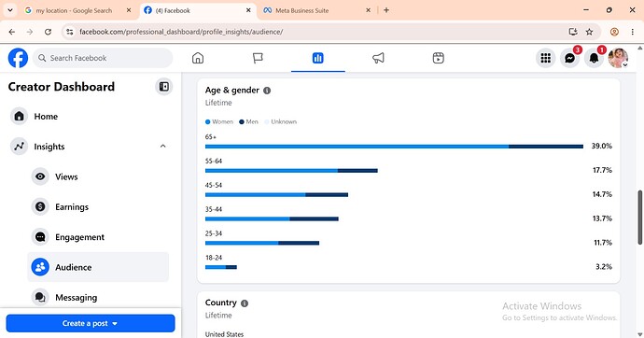Click the 25-34 age bar
The image size is (644, 338).
click(x=262, y=243)
